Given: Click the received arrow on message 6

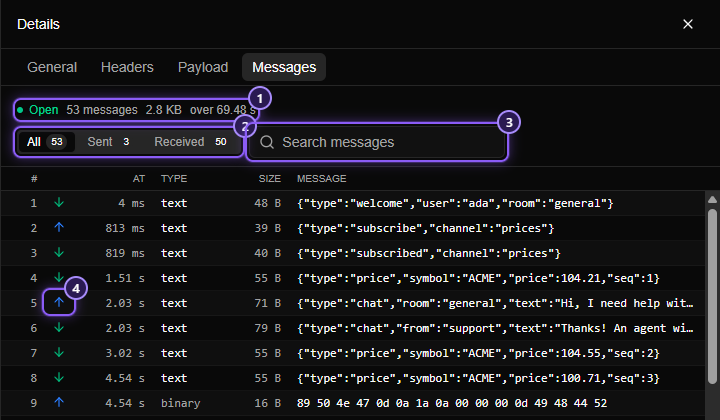Looking at the screenshot, I should click(59, 327).
